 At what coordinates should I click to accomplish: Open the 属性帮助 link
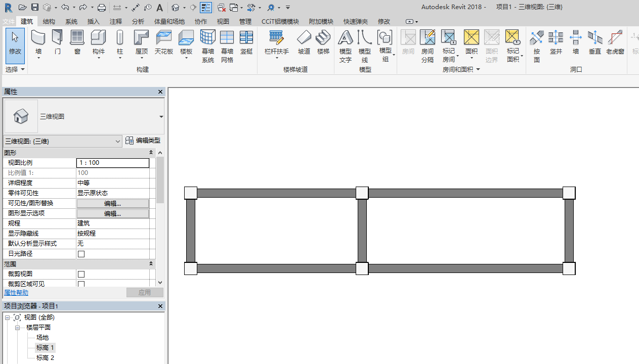(x=16, y=293)
